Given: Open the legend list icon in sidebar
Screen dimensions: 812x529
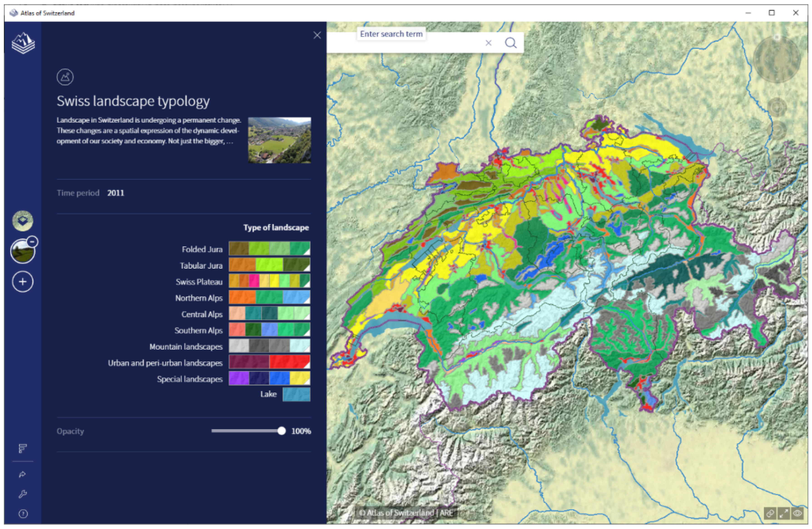Looking at the screenshot, I should click(22, 448).
